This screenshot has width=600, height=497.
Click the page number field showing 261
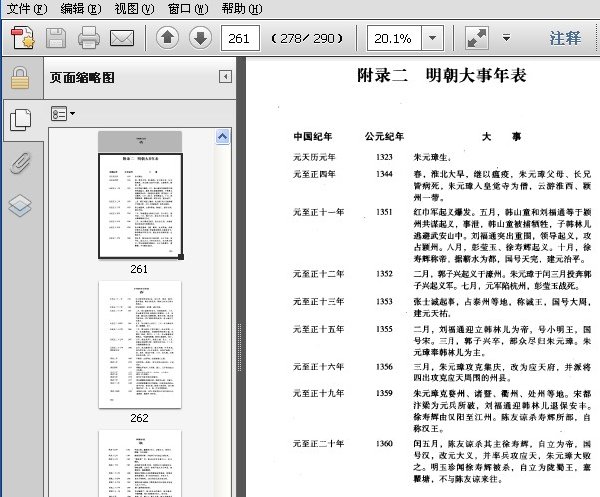240,38
